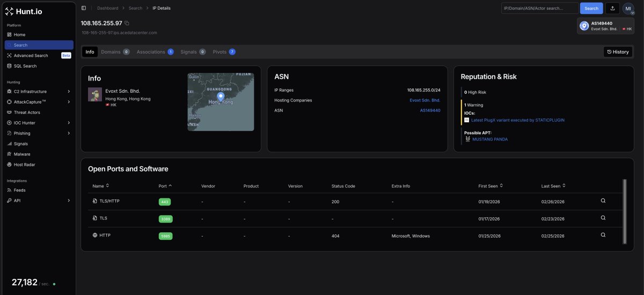Viewport: 644px width, 295px height.
Task: Open Search in the sidebar
Action: [39, 45]
